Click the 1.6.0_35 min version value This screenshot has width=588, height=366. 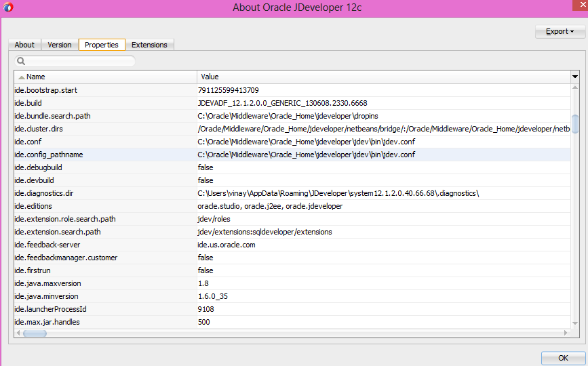pyautogui.click(x=213, y=296)
